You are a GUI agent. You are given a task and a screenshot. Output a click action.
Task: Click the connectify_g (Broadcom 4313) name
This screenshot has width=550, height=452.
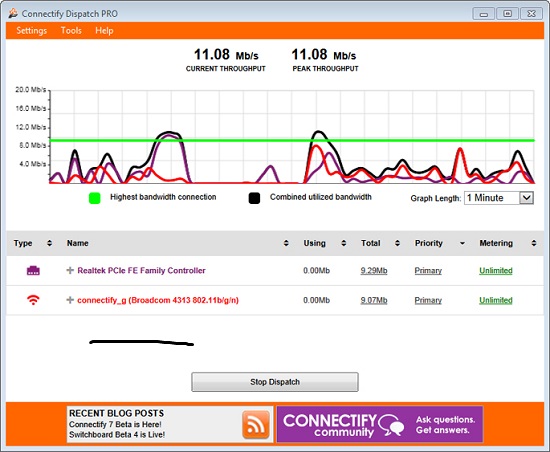pos(158,300)
